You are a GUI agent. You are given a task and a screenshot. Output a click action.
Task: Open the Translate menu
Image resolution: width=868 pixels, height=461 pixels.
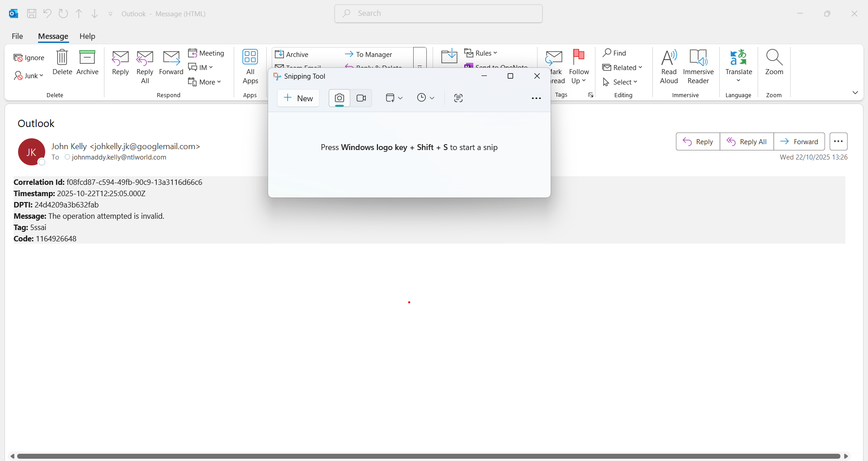(739, 66)
